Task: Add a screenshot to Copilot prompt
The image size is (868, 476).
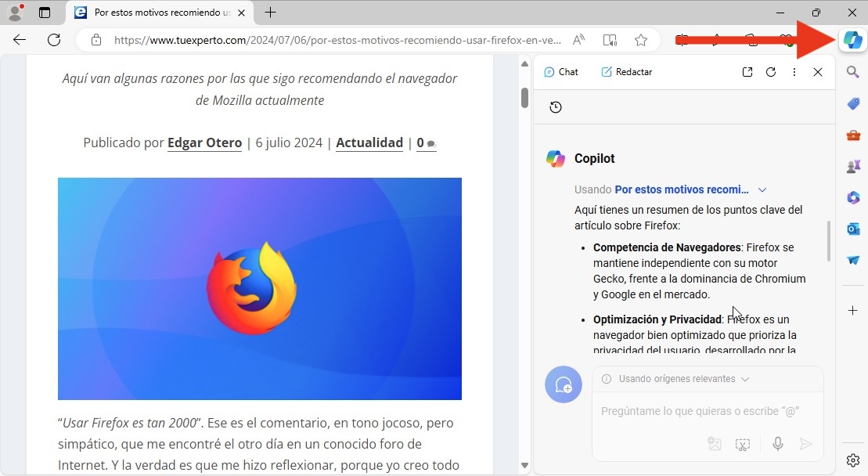Action: point(742,444)
